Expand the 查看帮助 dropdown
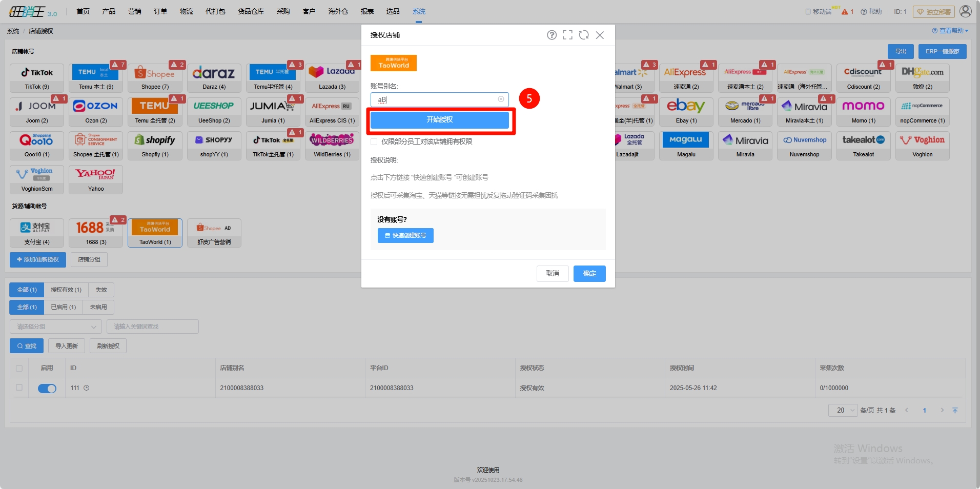 [x=950, y=31]
